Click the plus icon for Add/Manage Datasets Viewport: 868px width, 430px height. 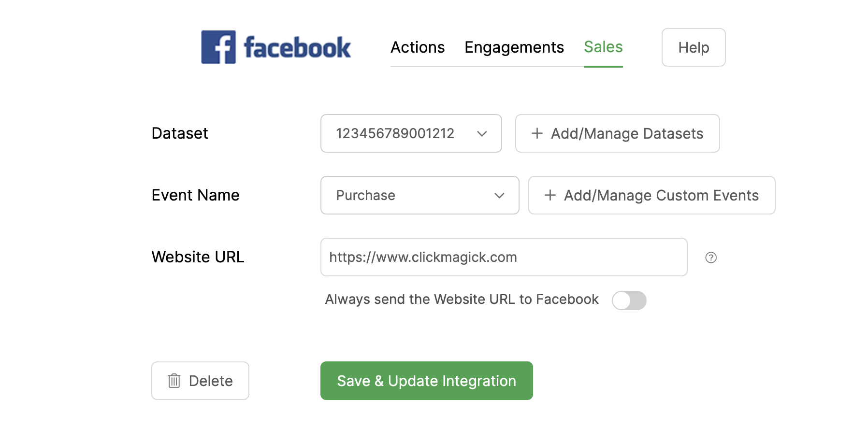[537, 133]
